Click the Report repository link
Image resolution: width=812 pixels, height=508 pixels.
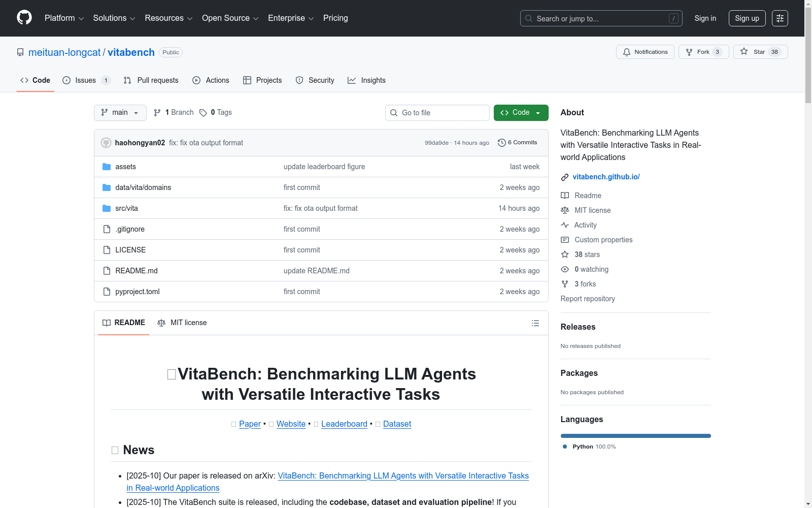[x=588, y=299]
